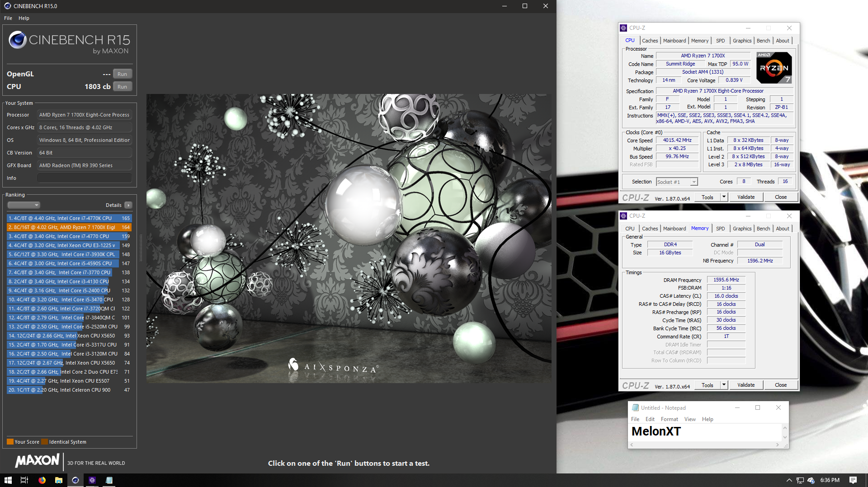The width and height of the screenshot is (868, 487).
Task: Click the Identical System legend swatch
Action: [x=44, y=442]
